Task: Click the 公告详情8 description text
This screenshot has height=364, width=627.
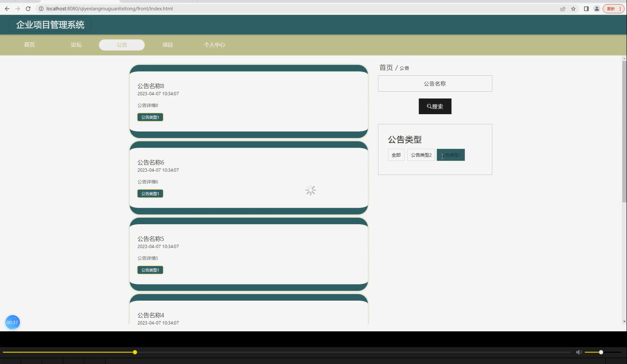Action: point(148,105)
